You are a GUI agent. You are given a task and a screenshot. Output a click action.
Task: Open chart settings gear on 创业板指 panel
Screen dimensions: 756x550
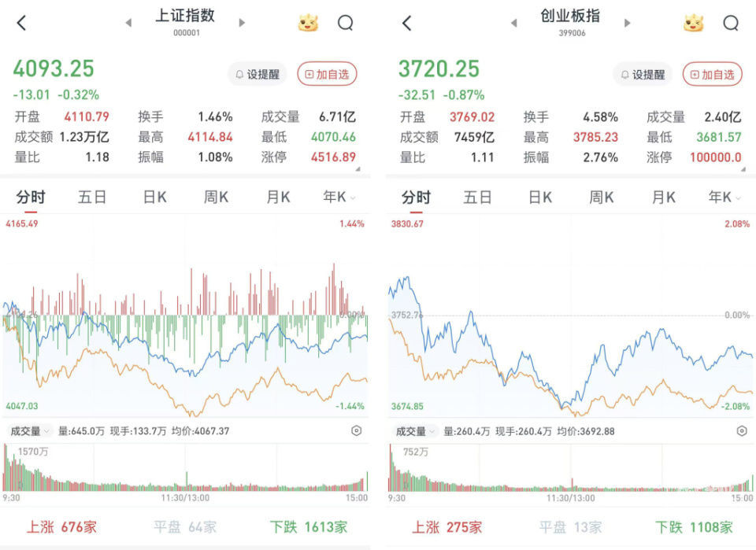[741, 431]
